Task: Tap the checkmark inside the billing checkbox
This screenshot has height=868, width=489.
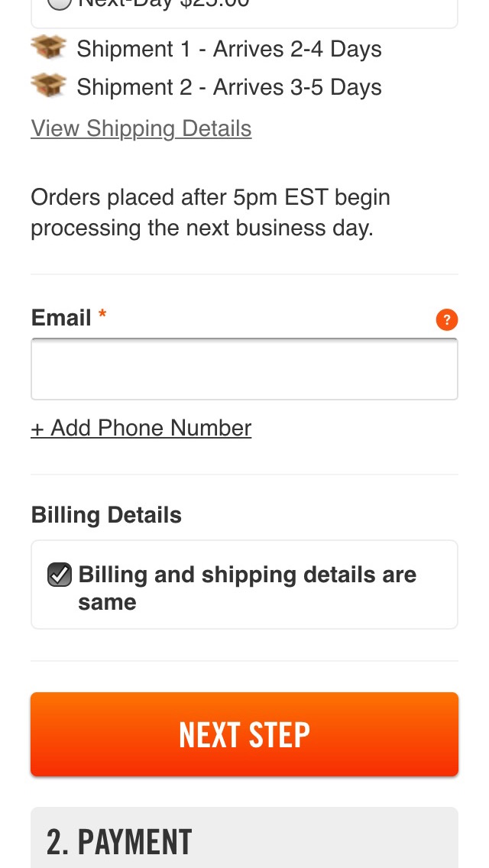Action: tap(59, 575)
